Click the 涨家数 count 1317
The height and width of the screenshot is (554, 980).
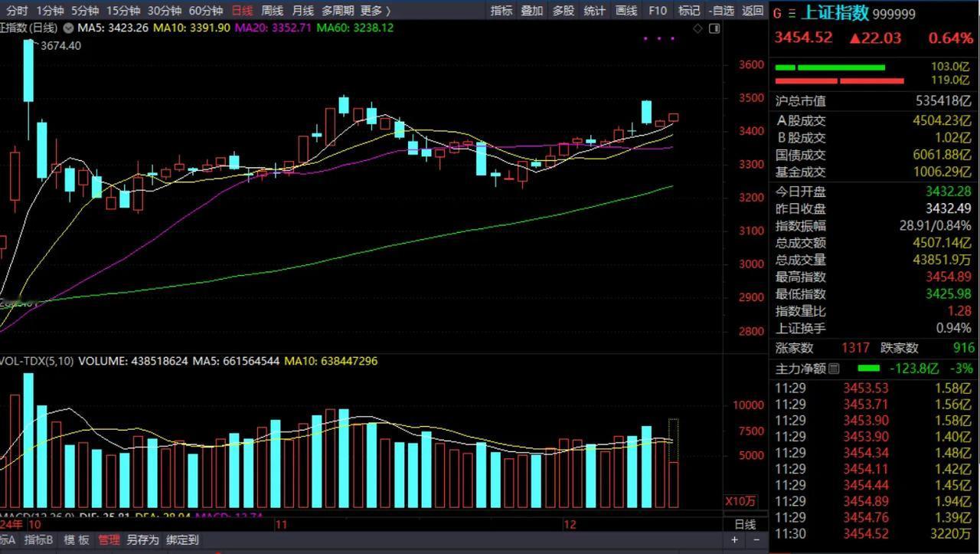coord(855,348)
